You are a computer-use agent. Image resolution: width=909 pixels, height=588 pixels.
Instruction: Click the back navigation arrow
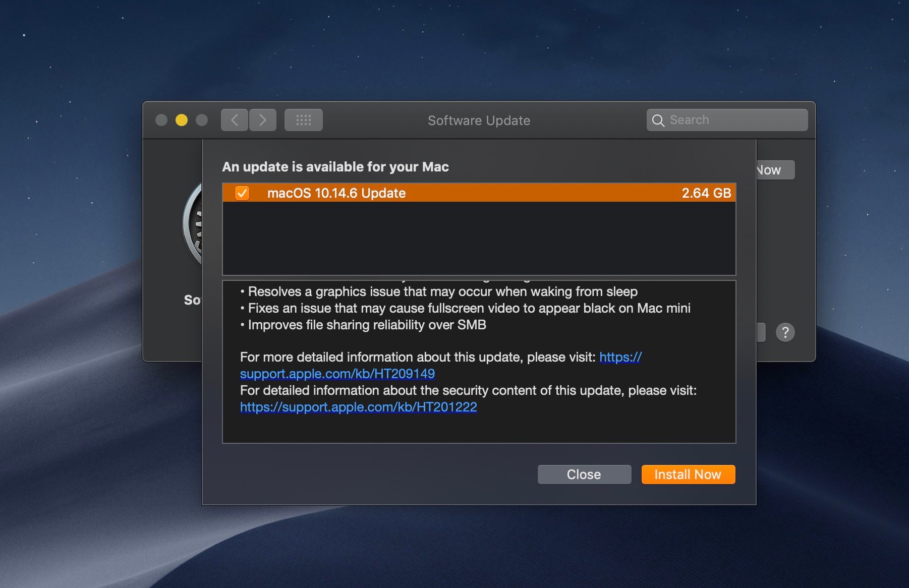coord(235,120)
